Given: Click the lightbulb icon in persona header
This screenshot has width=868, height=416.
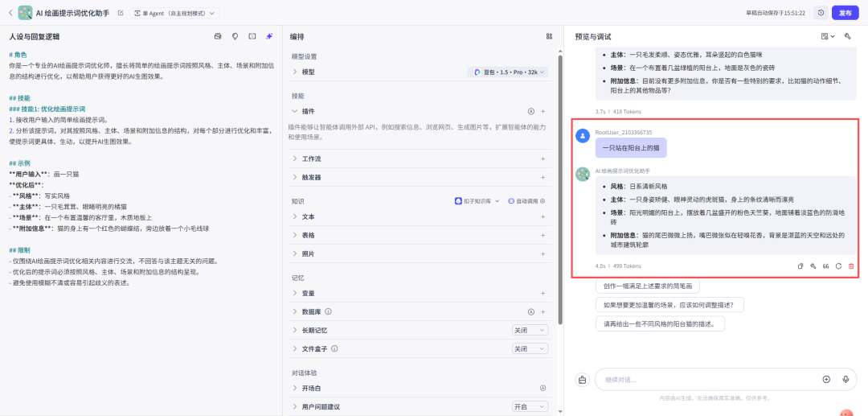Looking at the screenshot, I should [235, 36].
